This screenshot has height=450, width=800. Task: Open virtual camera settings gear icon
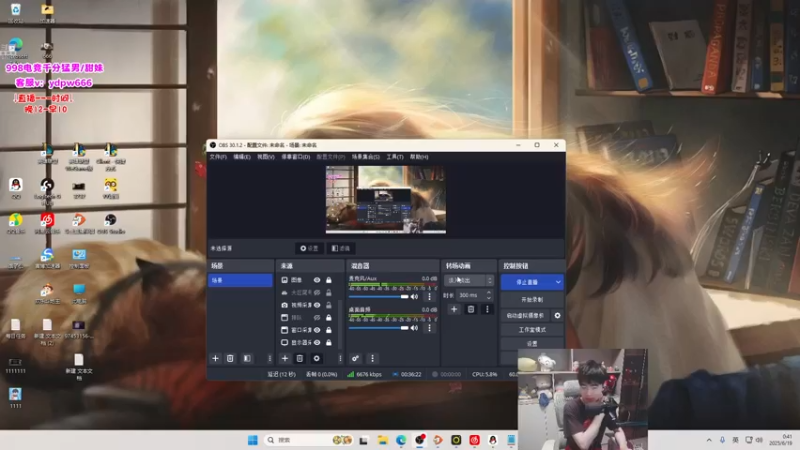(x=557, y=315)
